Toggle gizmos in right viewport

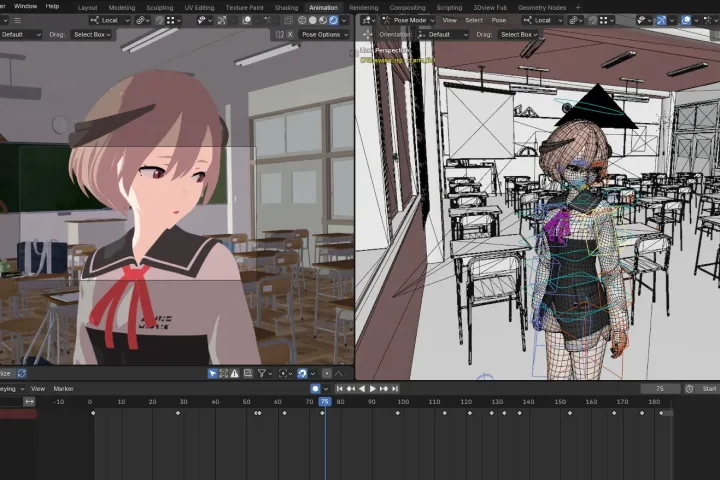pos(661,20)
